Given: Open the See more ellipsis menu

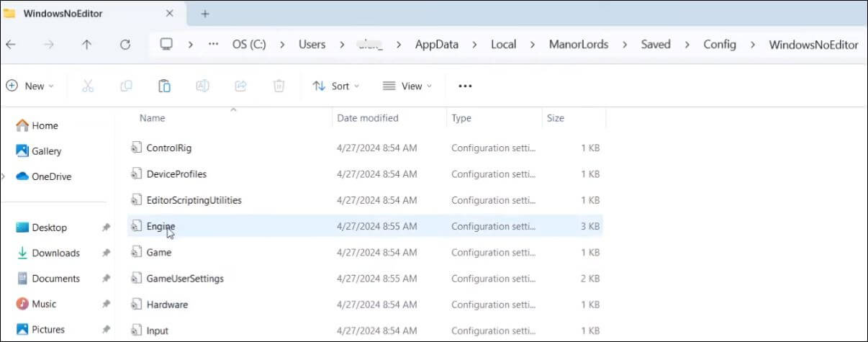Looking at the screenshot, I should point(465,86).
